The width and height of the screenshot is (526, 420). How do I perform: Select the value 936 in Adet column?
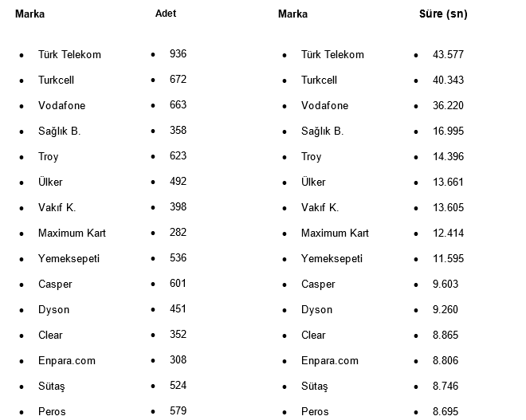[x=178, y=54]
